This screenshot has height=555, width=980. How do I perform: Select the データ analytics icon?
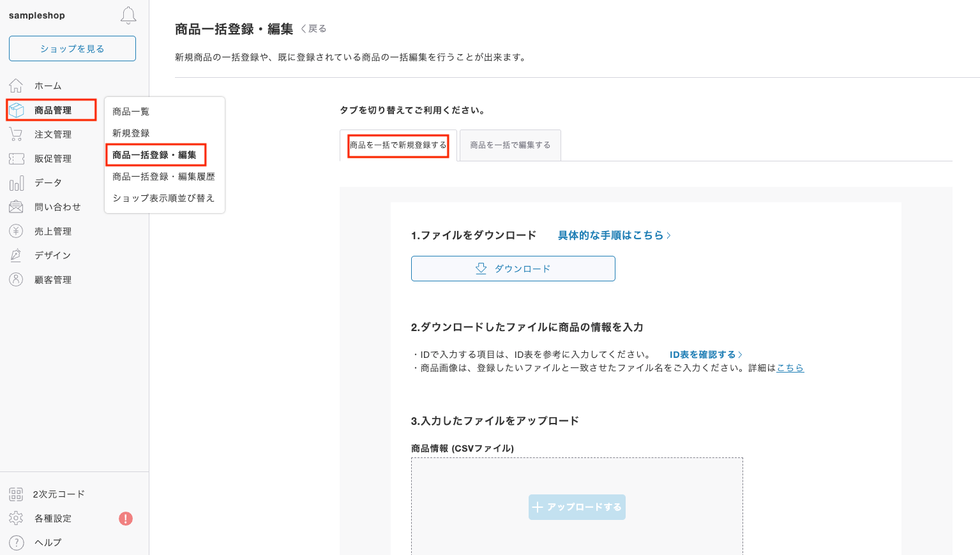16,182
